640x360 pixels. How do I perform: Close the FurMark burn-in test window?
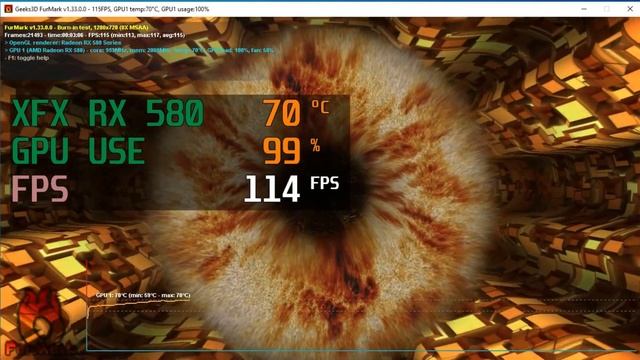coord(630,9)
